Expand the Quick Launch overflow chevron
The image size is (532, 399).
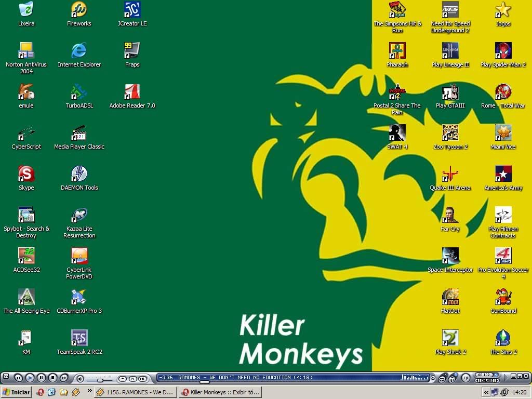[x=89, y=392]
